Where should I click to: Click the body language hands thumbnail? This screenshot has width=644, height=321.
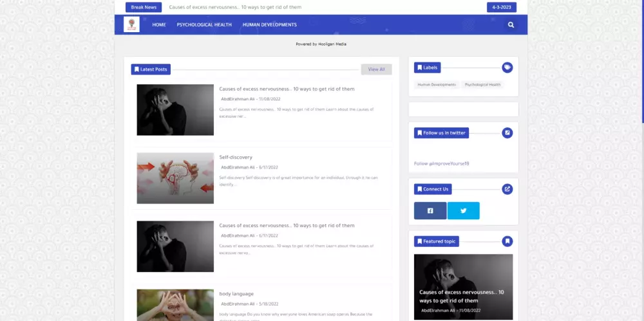click(x=175, y=305)
